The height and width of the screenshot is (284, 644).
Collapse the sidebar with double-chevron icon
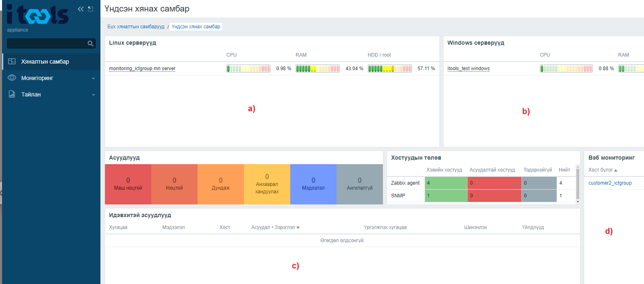click(x=81, y=9)
